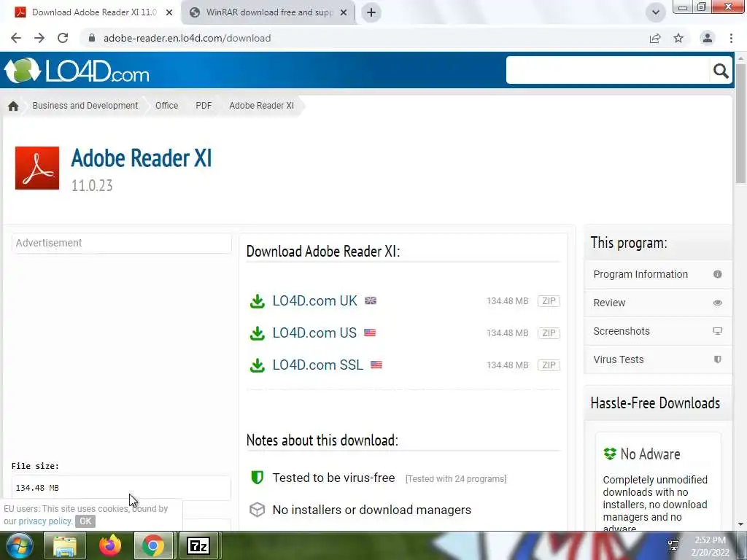Click the Chrome taskbar icon

click(153, 545)
